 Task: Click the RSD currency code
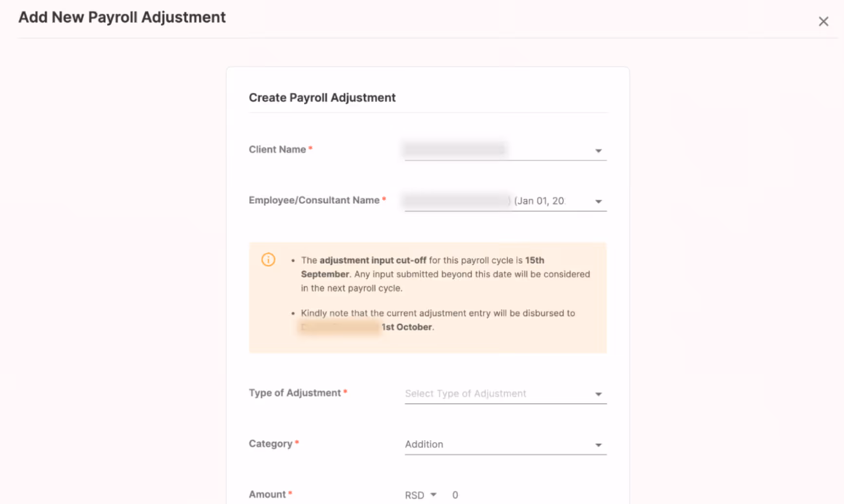(x=415, y=495)
